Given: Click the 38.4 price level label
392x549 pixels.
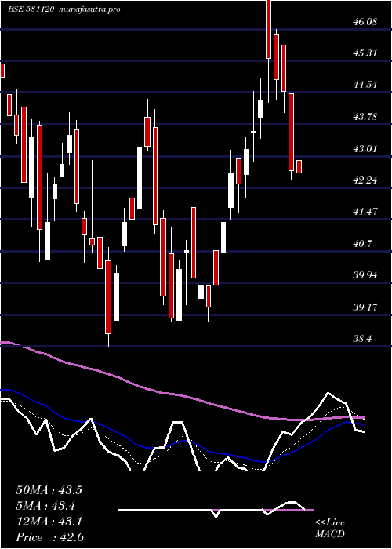Looking at the screenshot, I should [362, 339].
